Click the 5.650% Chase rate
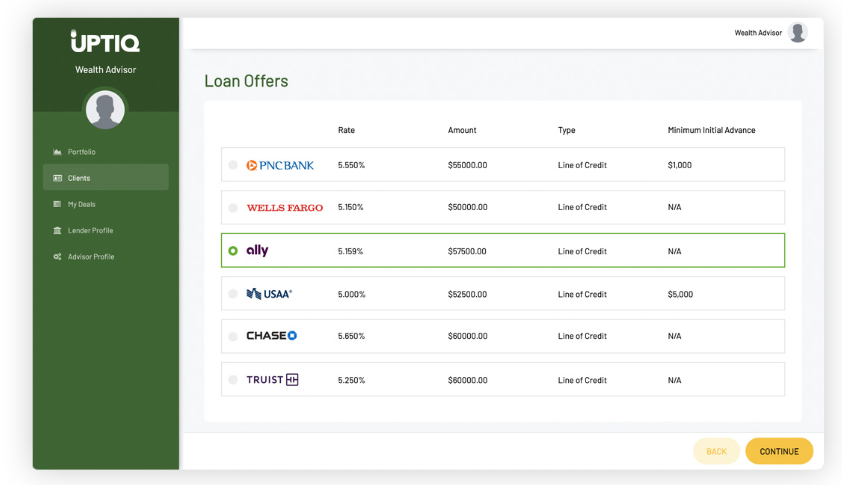Image resolution: width=842 pixels, height=485 pixels. tap(351, 336)
